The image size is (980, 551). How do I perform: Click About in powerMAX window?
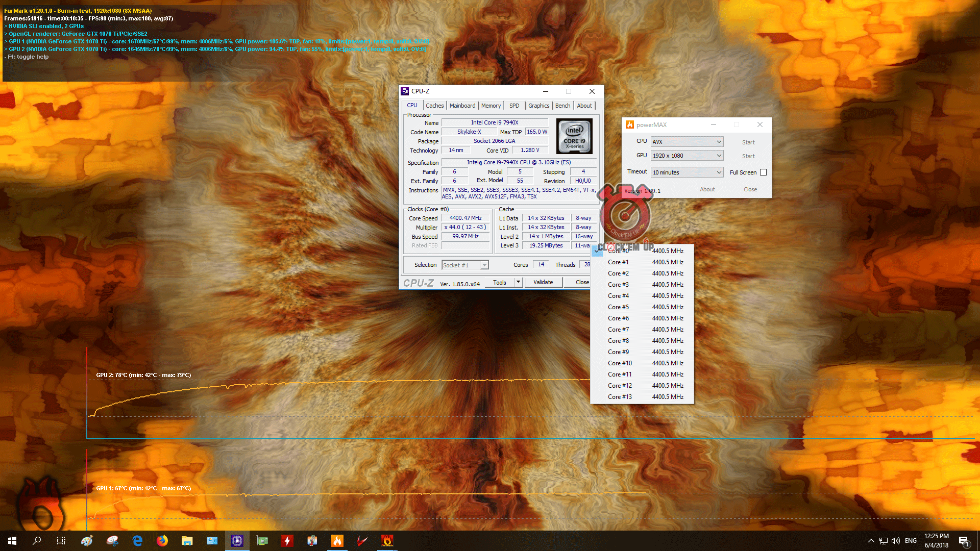[x=707, y=189]
